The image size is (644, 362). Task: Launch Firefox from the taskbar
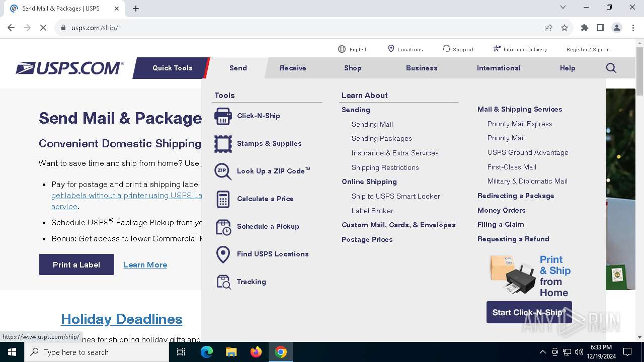pos(256,352)
